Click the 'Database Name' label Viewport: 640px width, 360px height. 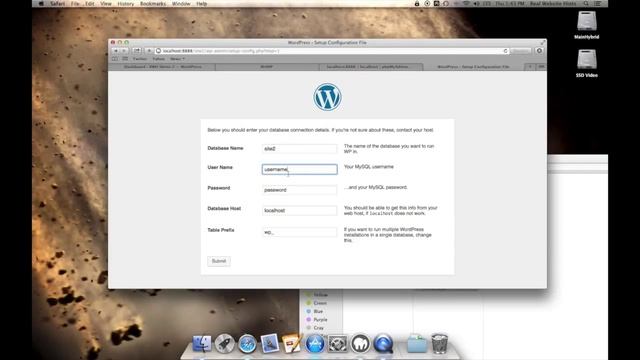(x=225, y=148)
